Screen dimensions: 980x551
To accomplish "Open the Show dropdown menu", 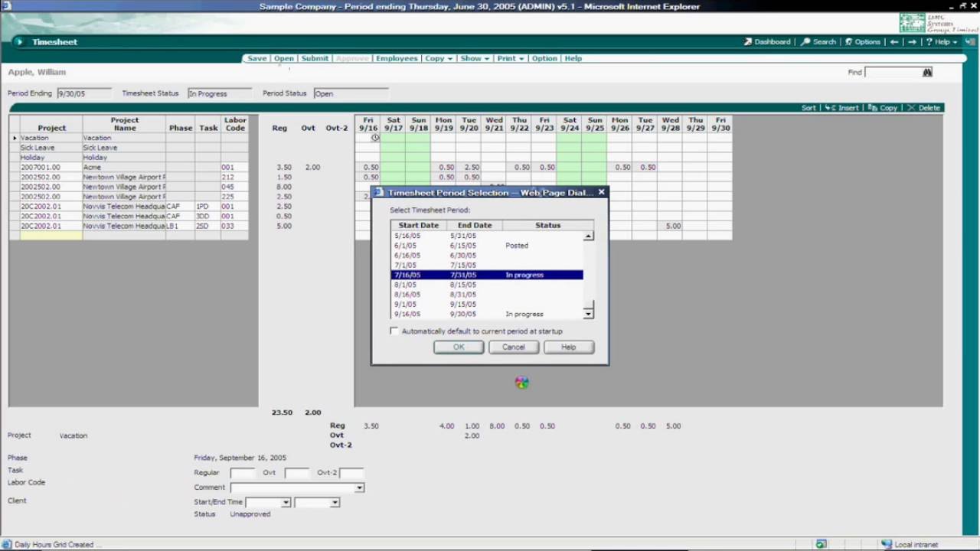I will point(473,58).
